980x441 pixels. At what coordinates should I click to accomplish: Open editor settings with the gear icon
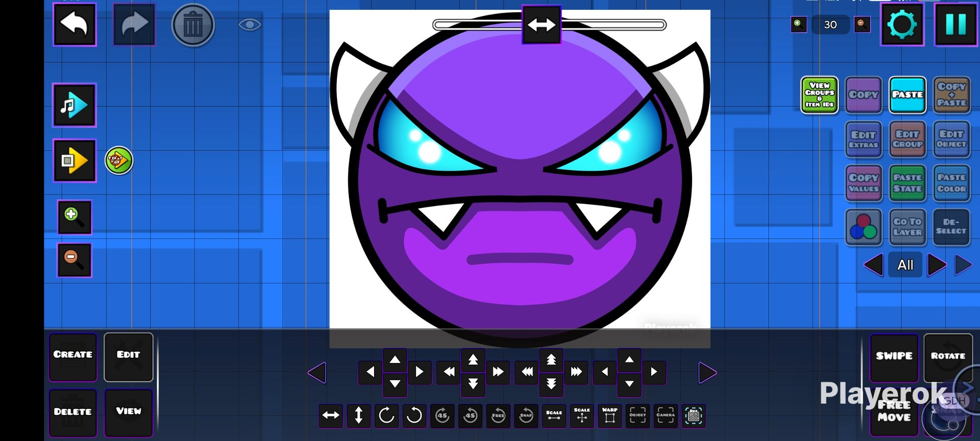(902, 24)
